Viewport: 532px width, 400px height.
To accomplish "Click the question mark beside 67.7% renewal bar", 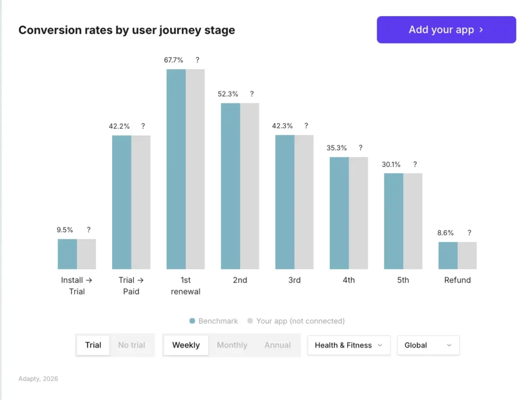I will coord(197,60).
